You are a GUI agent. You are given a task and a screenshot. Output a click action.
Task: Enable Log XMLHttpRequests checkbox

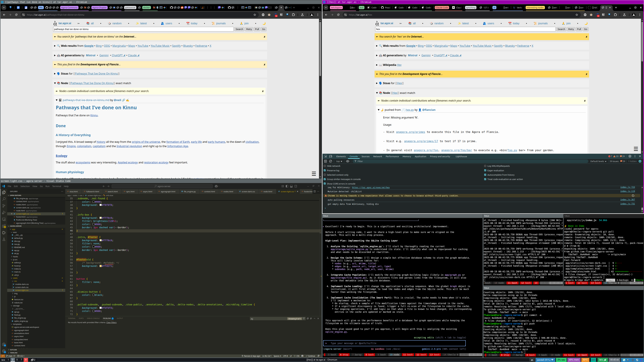click(485, 166)
